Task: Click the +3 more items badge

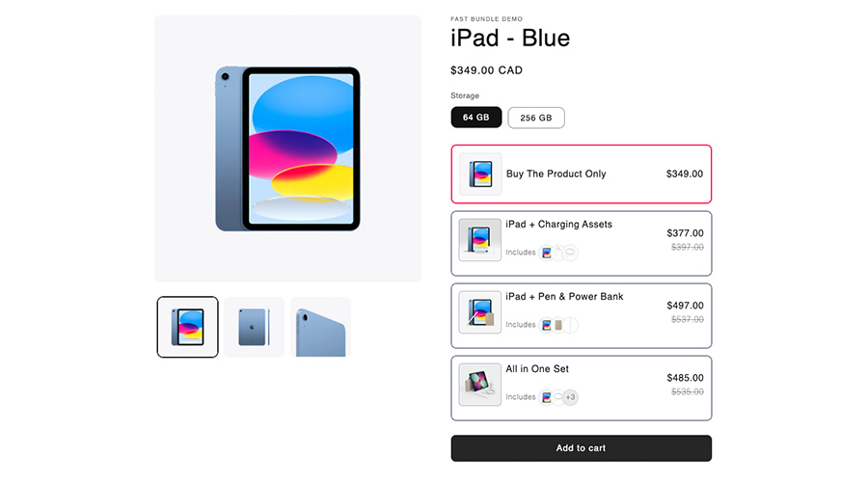Action: 570,397
